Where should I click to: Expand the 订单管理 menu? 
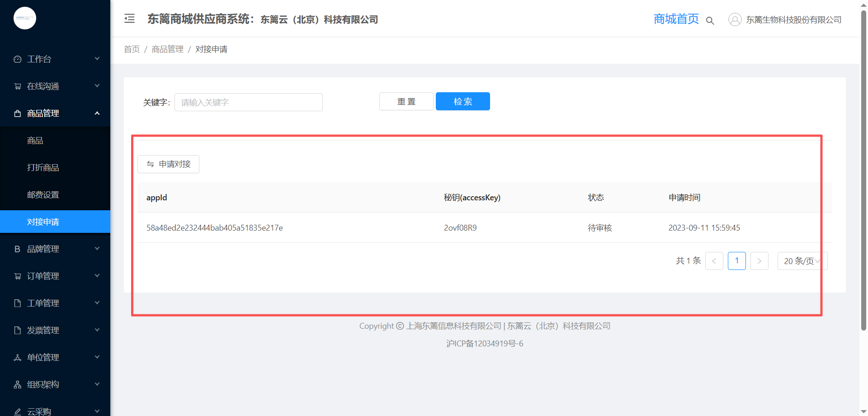pos(55,276)
